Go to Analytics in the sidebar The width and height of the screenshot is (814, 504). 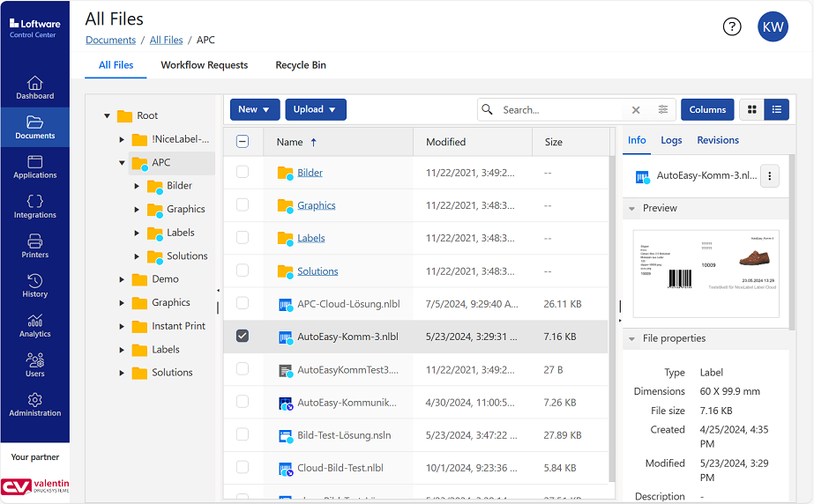pos(34,325)
